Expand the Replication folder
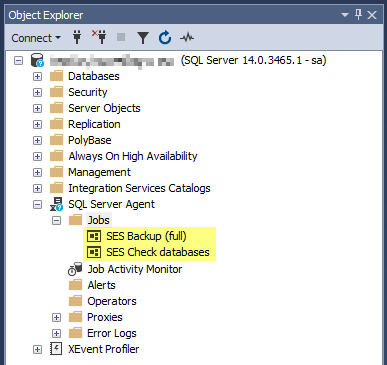The width and height of the screenshot is (387, 365). (38, 125)
